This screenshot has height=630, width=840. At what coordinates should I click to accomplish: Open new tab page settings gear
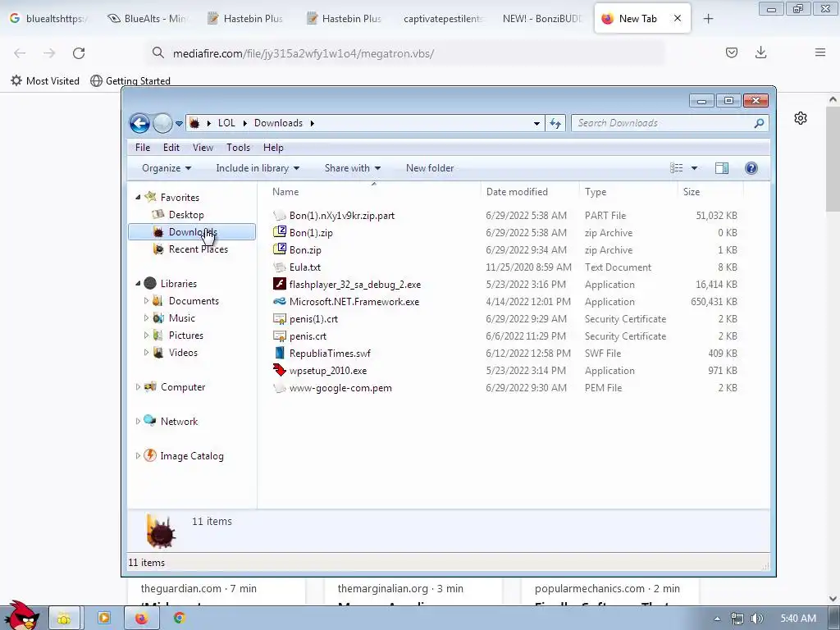point(801,118)
